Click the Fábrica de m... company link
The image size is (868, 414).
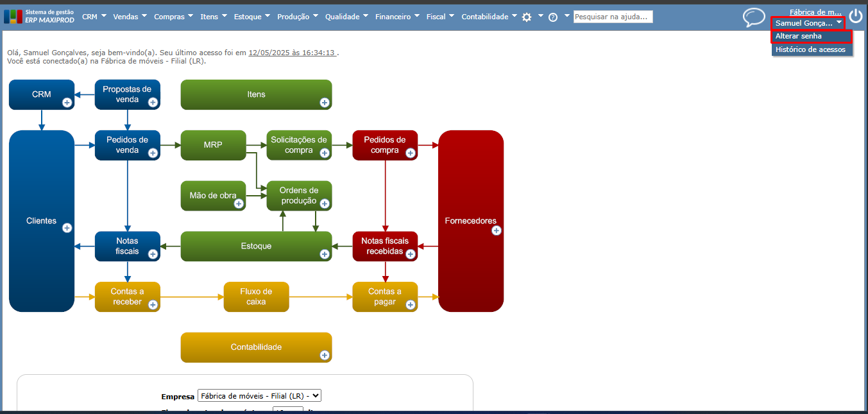815,12
